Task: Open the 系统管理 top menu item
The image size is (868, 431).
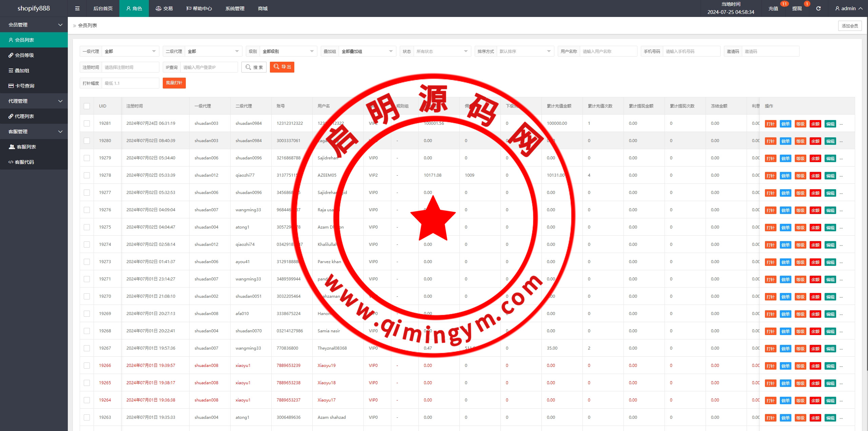Action: pyautogui.click(x=235, y=8)
